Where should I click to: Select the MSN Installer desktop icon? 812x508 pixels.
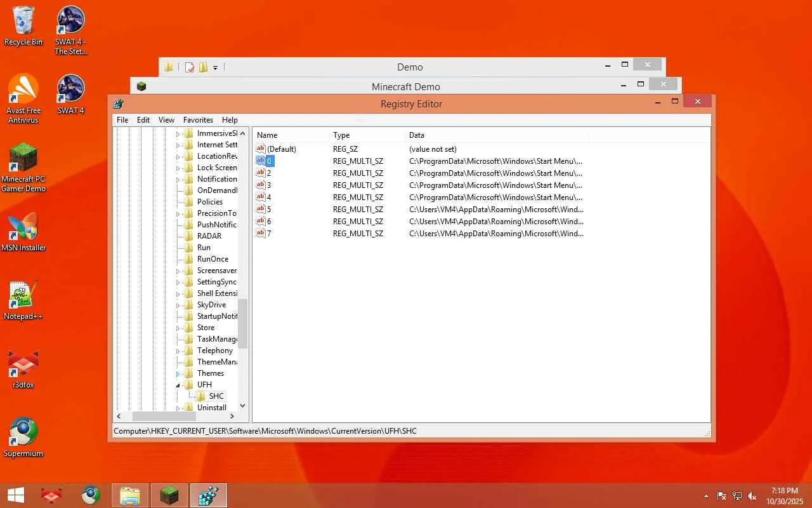tap(23, 232)
